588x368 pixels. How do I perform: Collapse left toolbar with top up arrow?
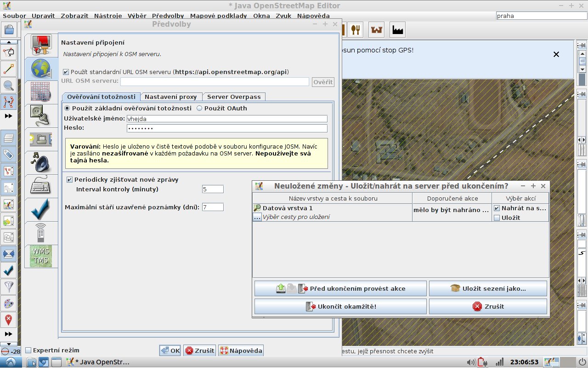(8, 42)
